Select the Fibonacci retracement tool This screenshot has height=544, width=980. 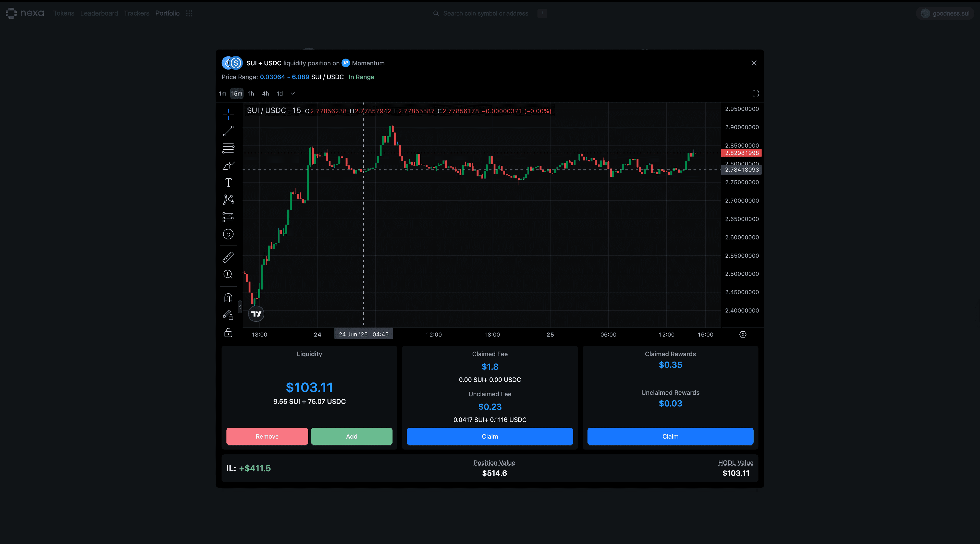click(228, 148)
